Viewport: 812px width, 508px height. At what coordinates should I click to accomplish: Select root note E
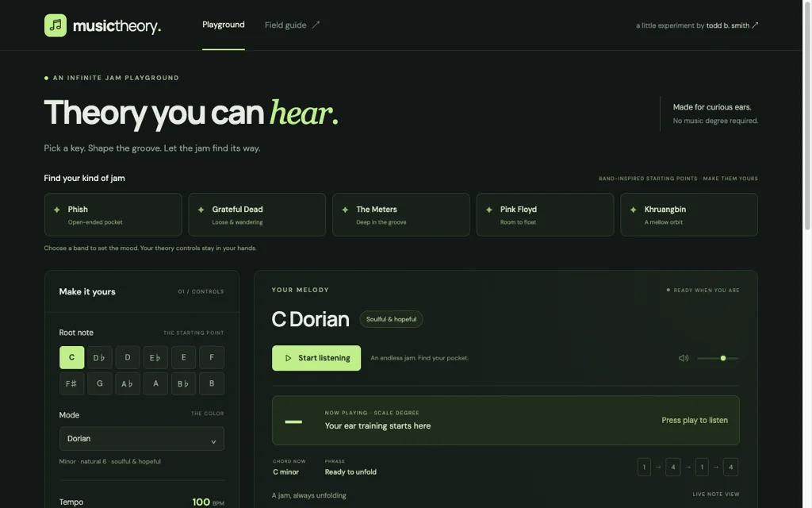[183, 357]
